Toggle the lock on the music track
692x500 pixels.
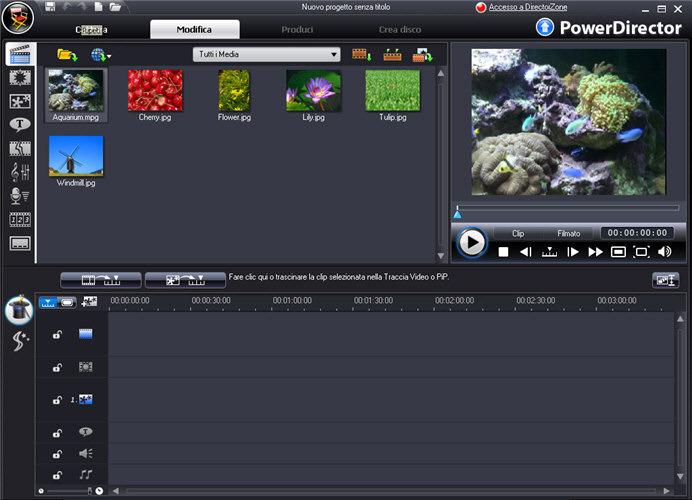(x=57, y=474)
